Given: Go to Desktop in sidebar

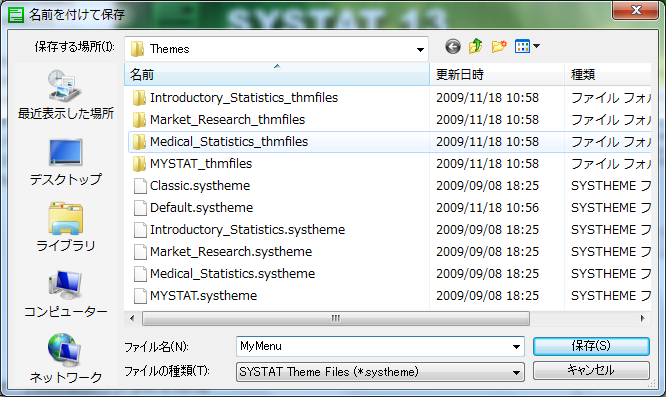Looking at the screenshot, I should coord(65,162).
